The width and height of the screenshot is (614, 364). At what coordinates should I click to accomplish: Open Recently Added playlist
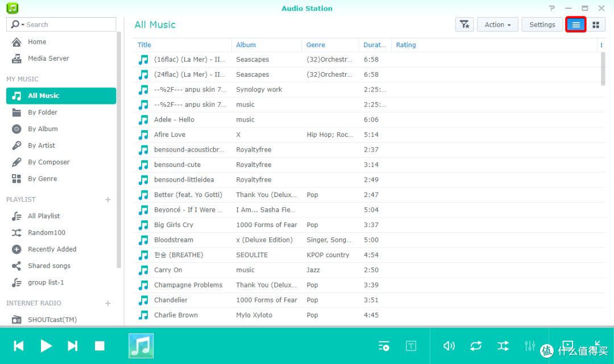click(x=52, y=249)
